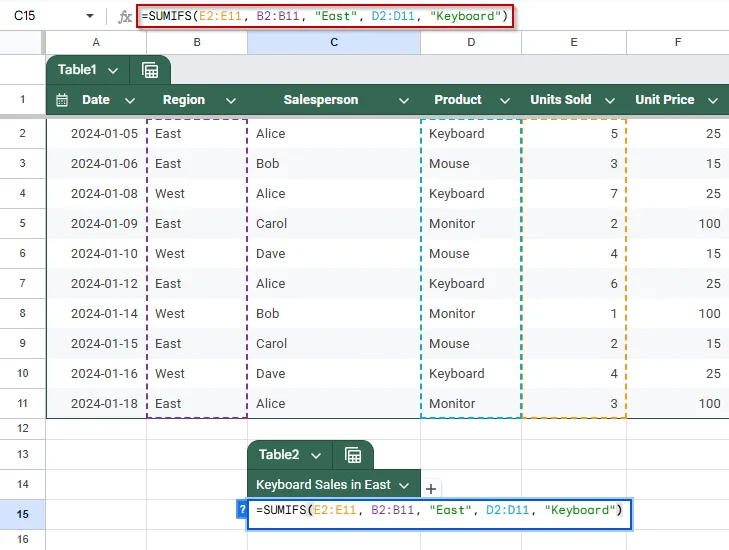Screen dimensions: 729x550
Task: Click Product cell Monitor in row 5
Action: [x=471, y=224]
